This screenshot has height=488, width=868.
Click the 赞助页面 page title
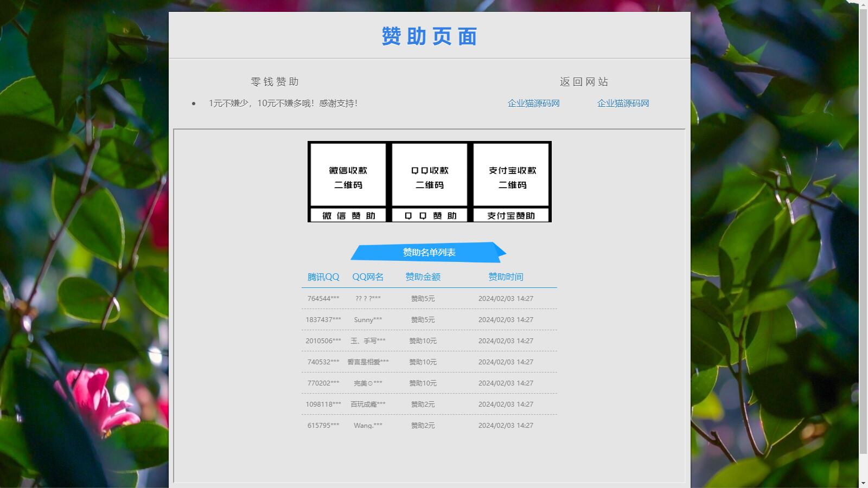click(x=429, y=36)
